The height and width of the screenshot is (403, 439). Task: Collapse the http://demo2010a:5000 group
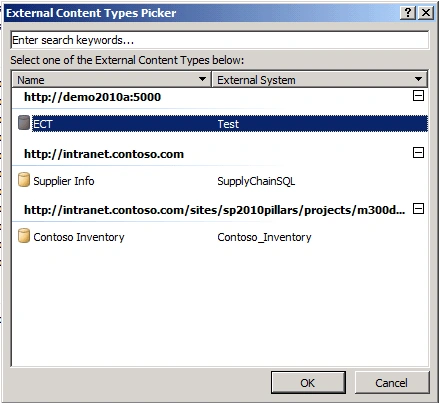tap(418, 96)
